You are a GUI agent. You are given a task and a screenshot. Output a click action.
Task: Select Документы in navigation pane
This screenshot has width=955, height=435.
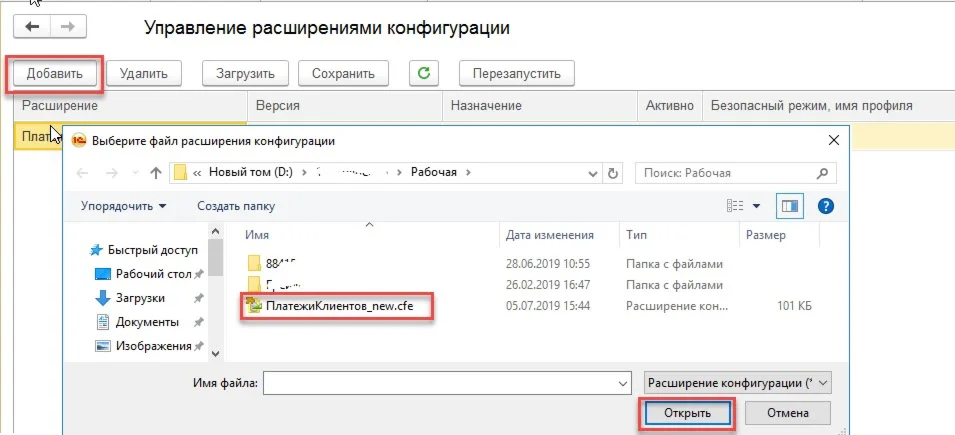tap(147, 322)
